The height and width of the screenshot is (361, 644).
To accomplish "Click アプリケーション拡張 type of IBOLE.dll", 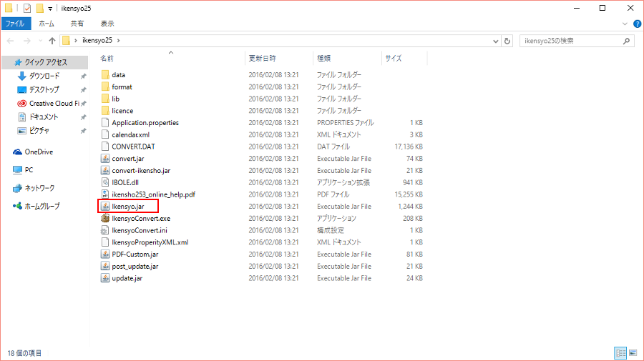I will (343, 182).
